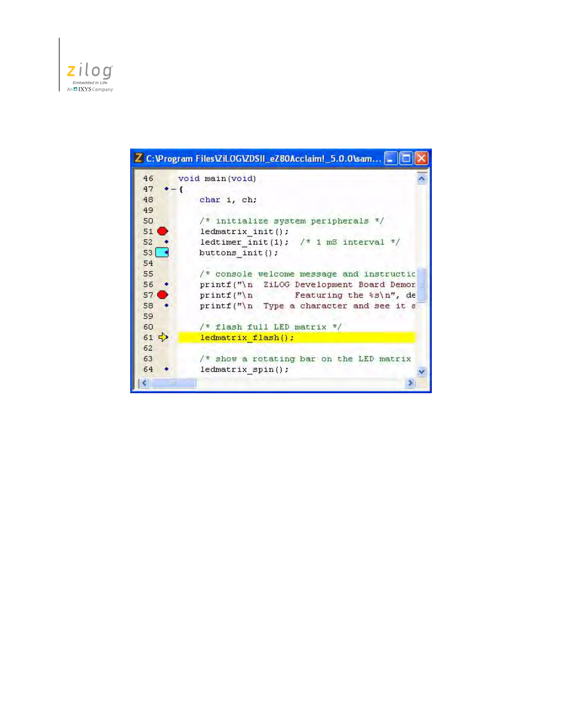Minimize the source editor window
The width and height of the screenshot is (562, 728).
click(x=391, y=158)
